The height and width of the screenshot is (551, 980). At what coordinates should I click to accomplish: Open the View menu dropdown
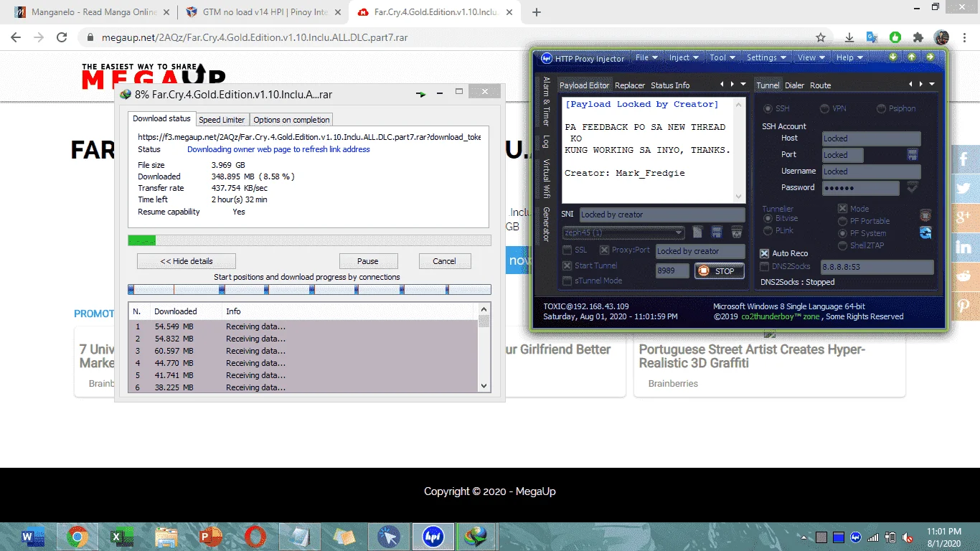[811, 57]
